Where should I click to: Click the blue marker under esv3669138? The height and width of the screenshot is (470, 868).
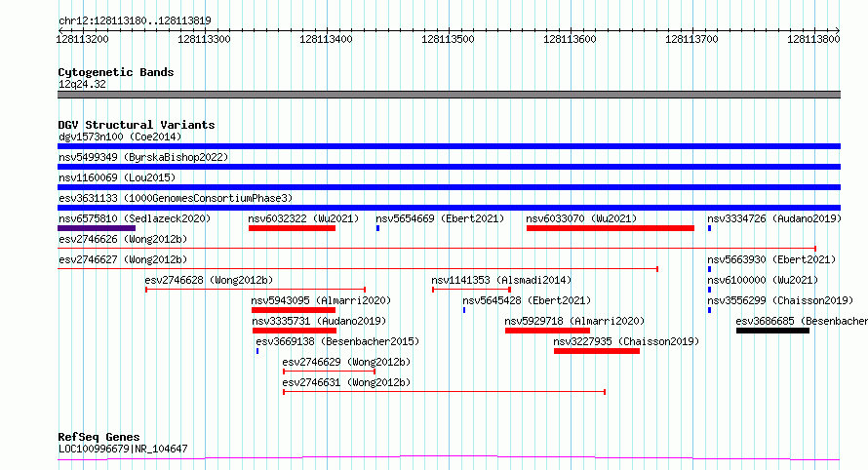[x=257, y=351]
